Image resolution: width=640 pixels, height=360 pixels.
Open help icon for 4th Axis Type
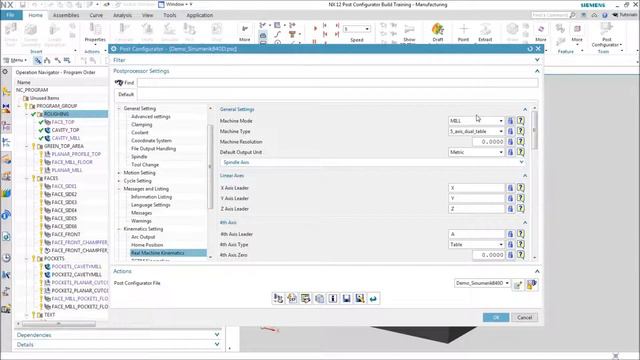click(521, 244)
